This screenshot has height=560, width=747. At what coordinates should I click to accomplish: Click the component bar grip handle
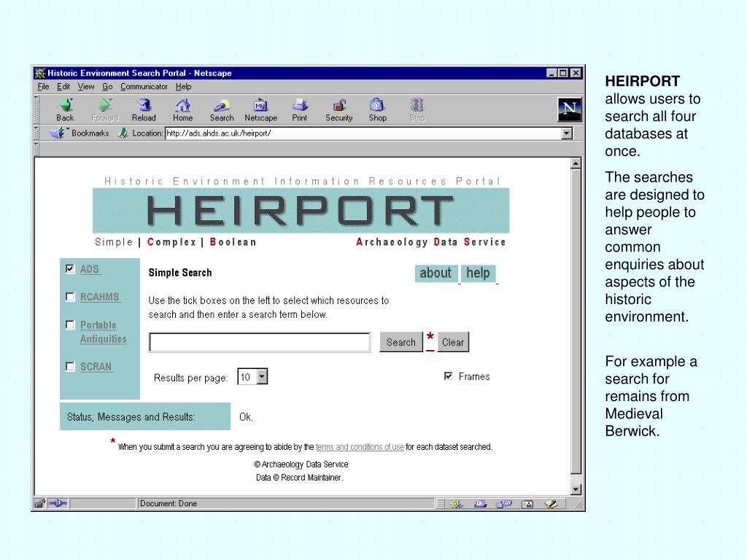click(x=441, y=504)
